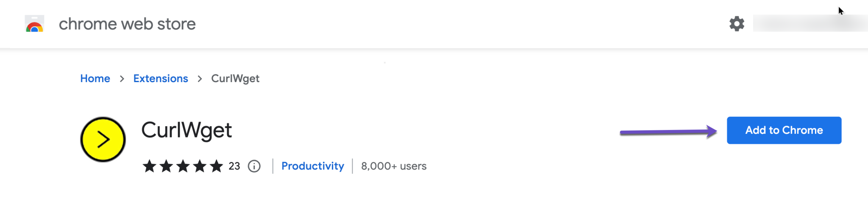Click the CurlWget breadcrumb text

[235, 79]
